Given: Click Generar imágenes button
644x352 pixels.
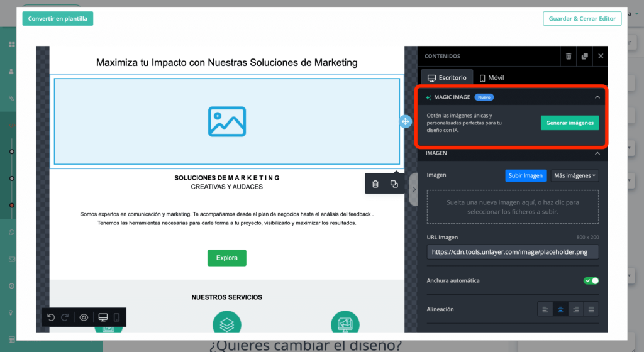Looking at the screenshot, I should pos(570,123).
